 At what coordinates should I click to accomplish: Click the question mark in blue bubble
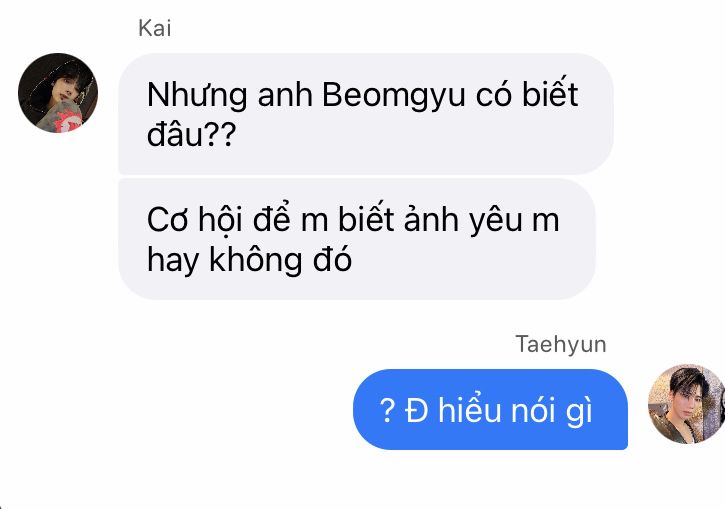387,411
